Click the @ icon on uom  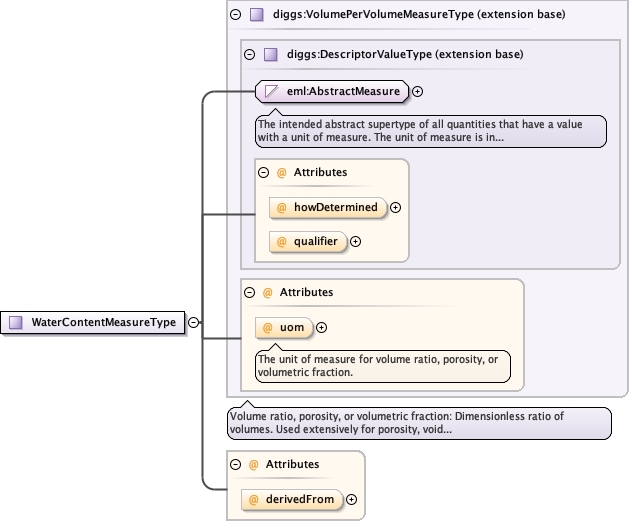[268, 327]
